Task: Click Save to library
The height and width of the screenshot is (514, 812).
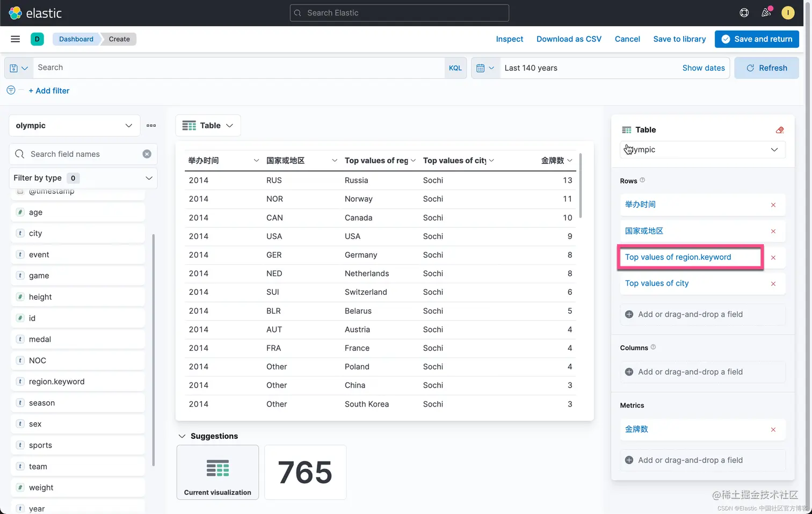Action: (679, 39)
